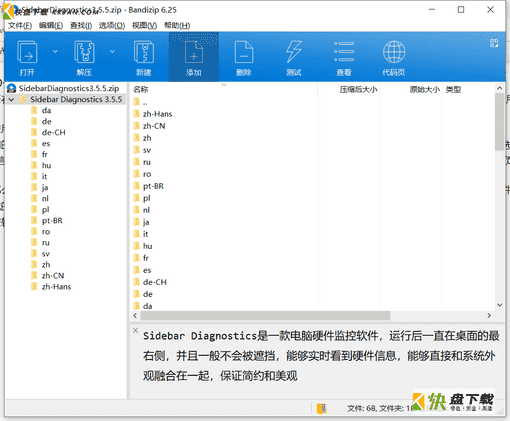510x421 pixels.
Task: Select hu folder in file list
Action: point(147,246)
